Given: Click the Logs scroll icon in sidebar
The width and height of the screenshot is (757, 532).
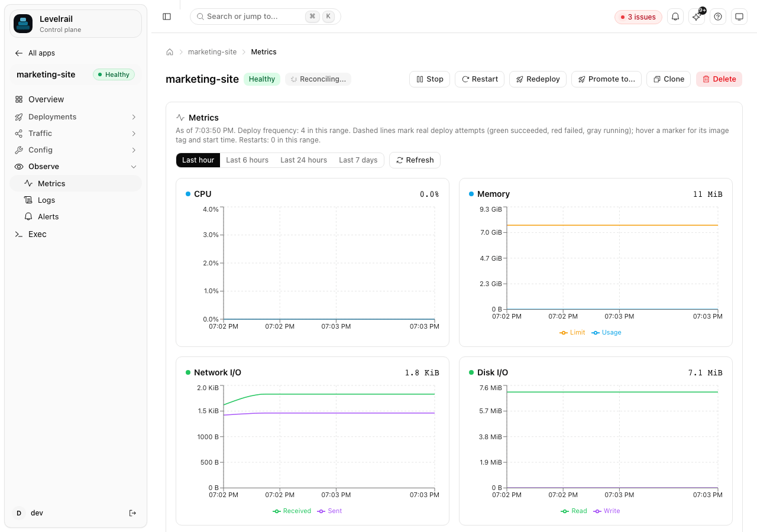Looking at the screenshot, I should 28,200.
